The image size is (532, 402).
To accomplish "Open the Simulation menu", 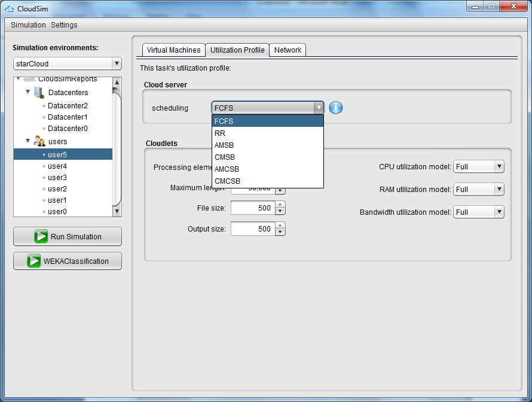I will pyautogui.click(x=28, y=25).
